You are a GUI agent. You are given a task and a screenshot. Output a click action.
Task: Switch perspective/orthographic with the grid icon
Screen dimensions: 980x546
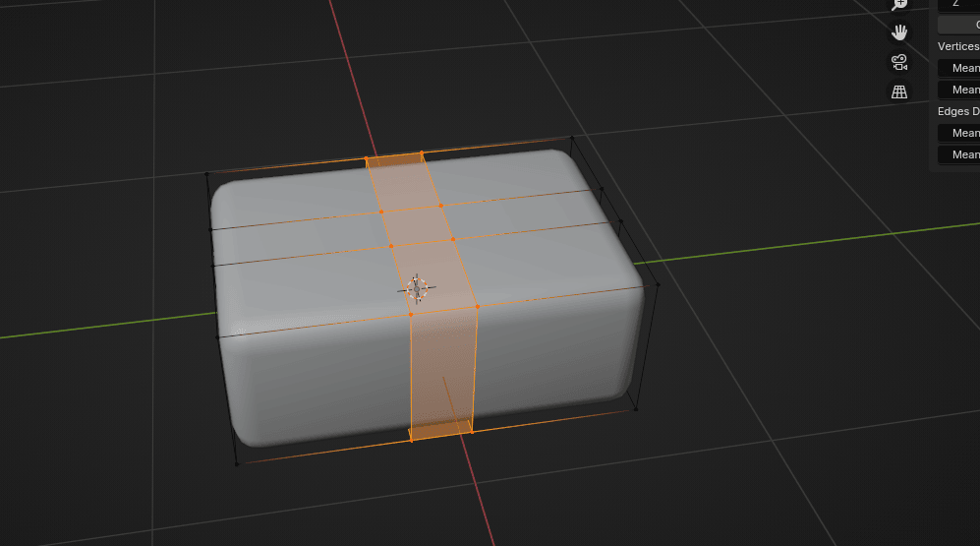[898, 91]
